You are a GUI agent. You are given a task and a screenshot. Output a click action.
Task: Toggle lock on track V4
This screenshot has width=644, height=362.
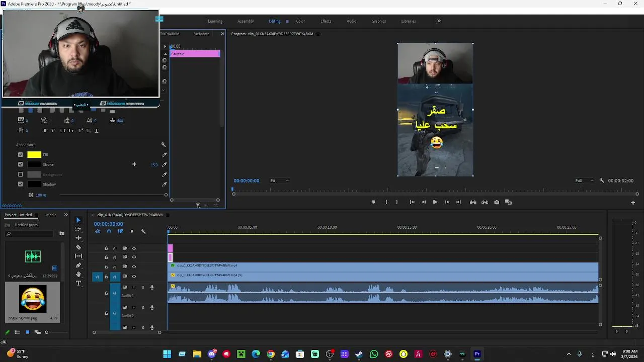tap(106, 248)
